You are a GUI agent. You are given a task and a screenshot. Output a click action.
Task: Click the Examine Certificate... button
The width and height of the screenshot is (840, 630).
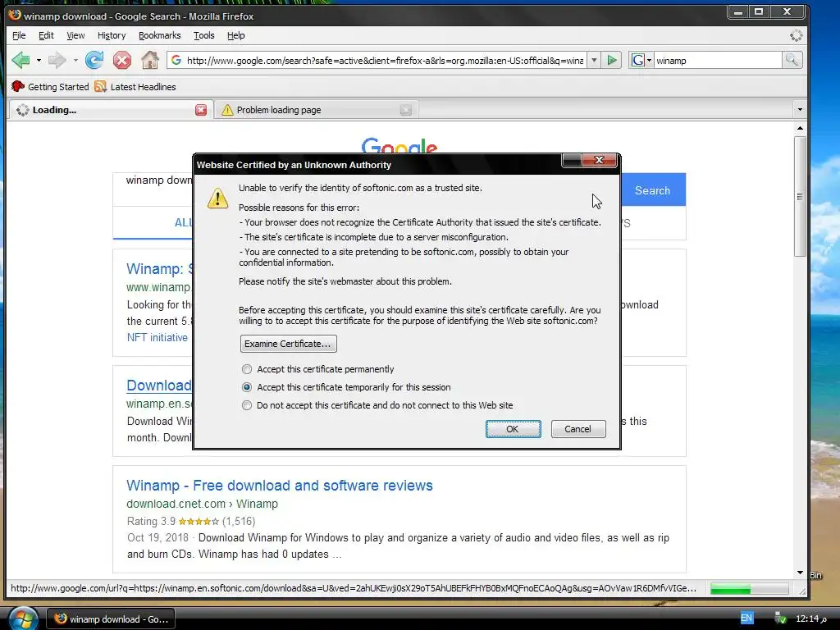point(288,344)
